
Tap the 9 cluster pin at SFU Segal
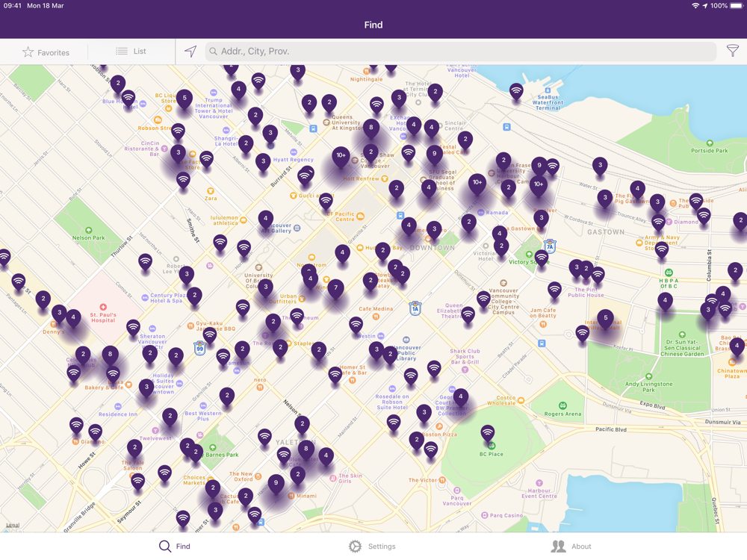tap(434, 155)
